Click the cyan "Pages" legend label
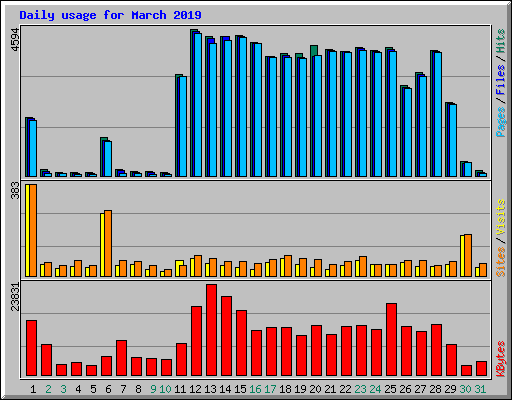Image resolution: width=512 pixels, height=400 pixels. coord(500,122)
